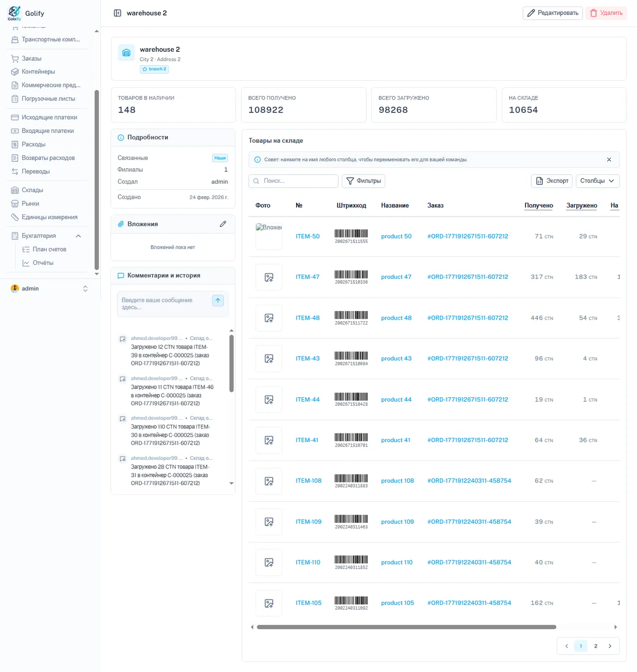
Task: Click the Редактировать button
Action: tap(552, 13)
